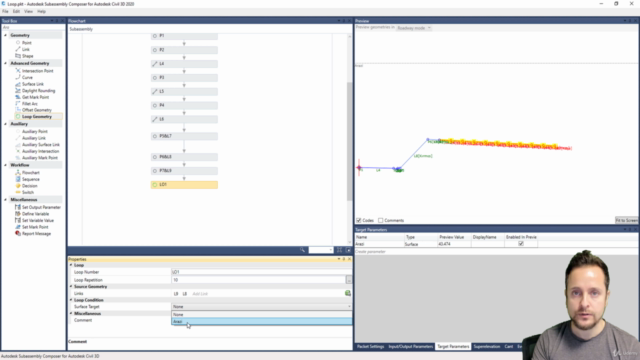The width and height of the screenshot is (640, 360).
Task: Open the Roadway mode preview dropdown
Action: pyautogui.click(x=414, y=28)
